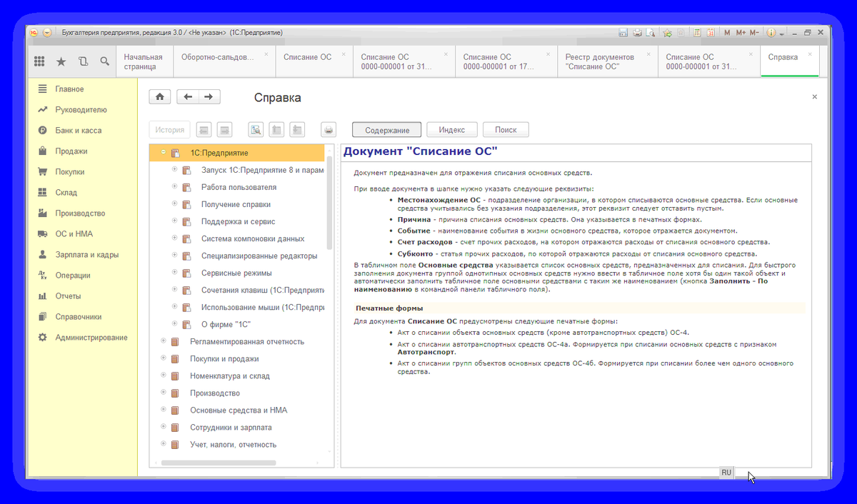Navigate forward with the right arrow
The height and width of the screenshot is (504, 857).
tap(209, 97)
